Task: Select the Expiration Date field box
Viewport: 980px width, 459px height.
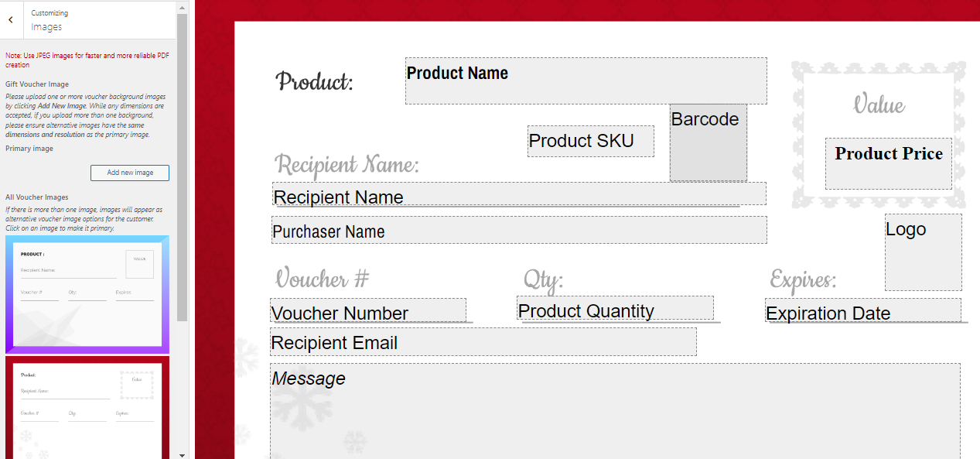Action: pyautogui.click(x=863, y=310)
